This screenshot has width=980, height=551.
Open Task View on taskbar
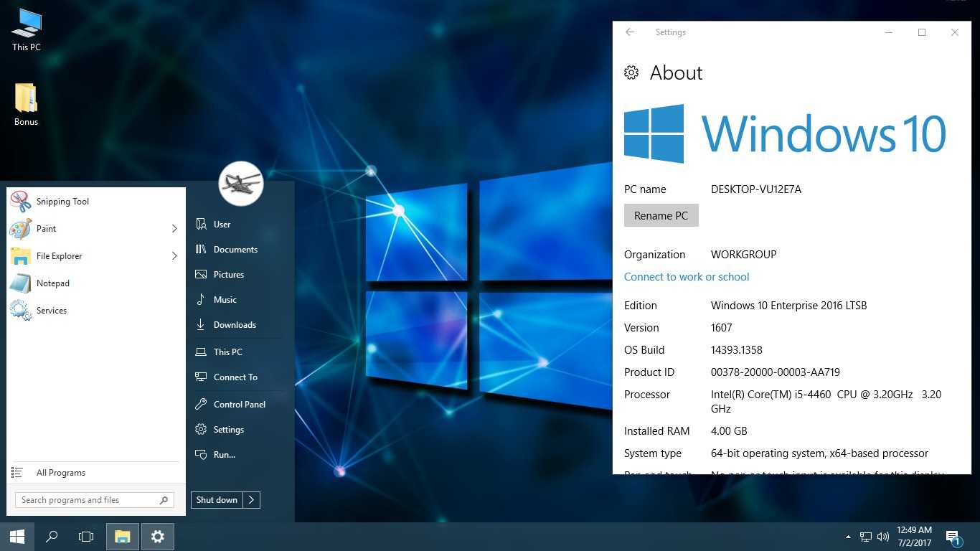(x=86, y=537)
